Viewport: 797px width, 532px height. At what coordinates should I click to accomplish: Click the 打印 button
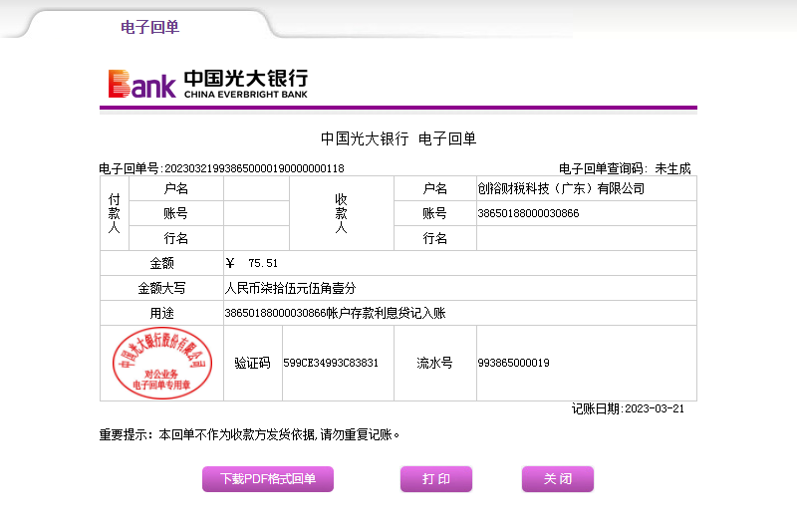pyautogui.click(x=436, y=478)
